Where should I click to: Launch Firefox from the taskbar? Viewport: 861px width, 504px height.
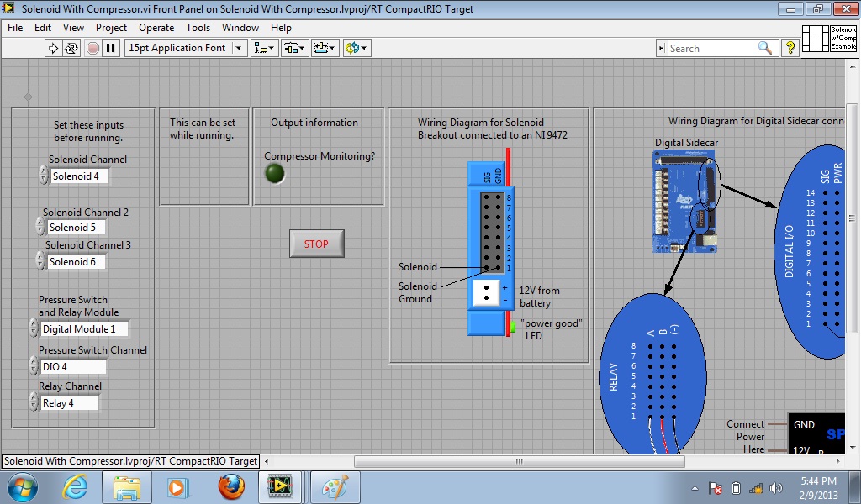pyautogui.click(x=231, y=487)
